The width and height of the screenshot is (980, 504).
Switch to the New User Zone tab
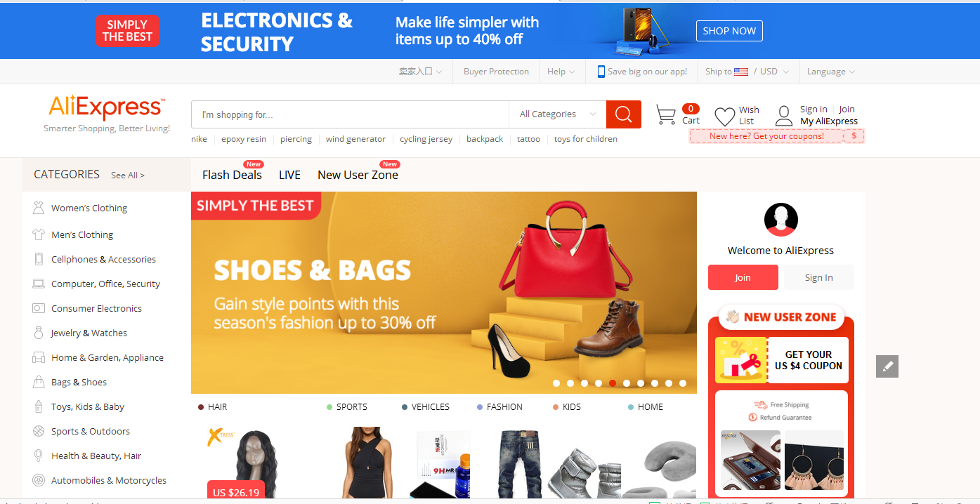click(x=358, y=175)
